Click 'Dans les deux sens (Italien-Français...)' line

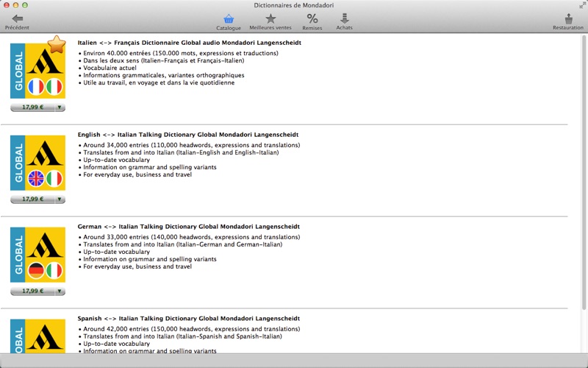[163, 60]
